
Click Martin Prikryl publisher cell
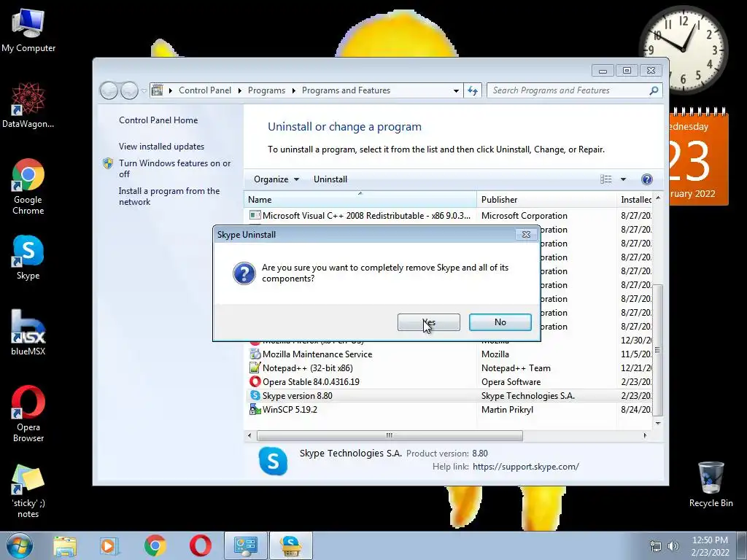[x=507, y=410]
